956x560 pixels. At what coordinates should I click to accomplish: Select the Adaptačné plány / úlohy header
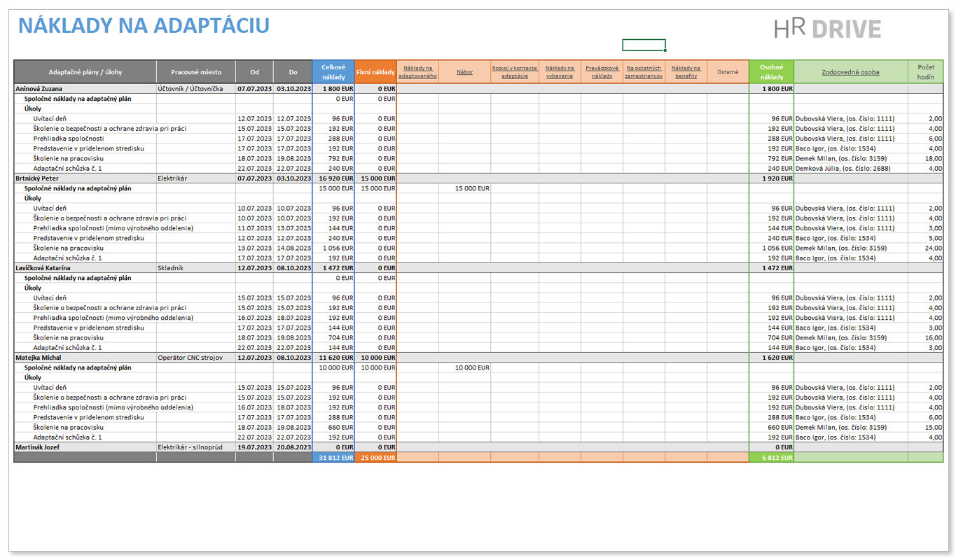[85, 71]
